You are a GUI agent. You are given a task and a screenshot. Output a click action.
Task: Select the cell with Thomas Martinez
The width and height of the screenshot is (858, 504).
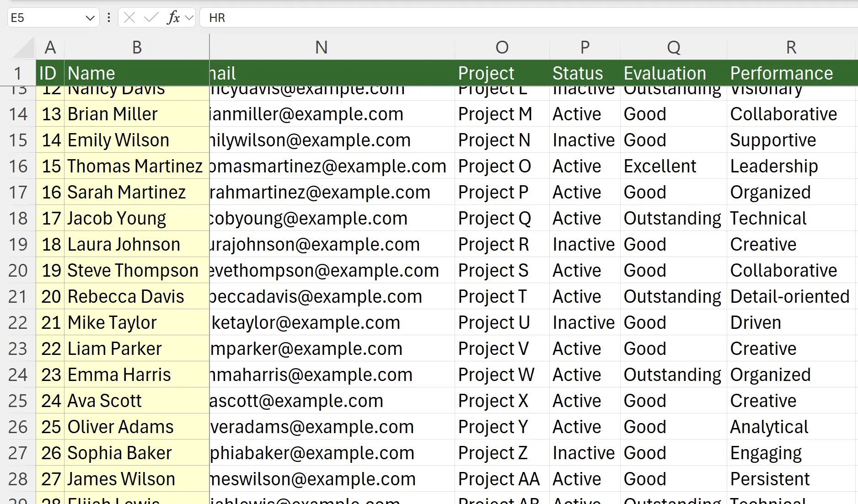[x=136, y=166]
